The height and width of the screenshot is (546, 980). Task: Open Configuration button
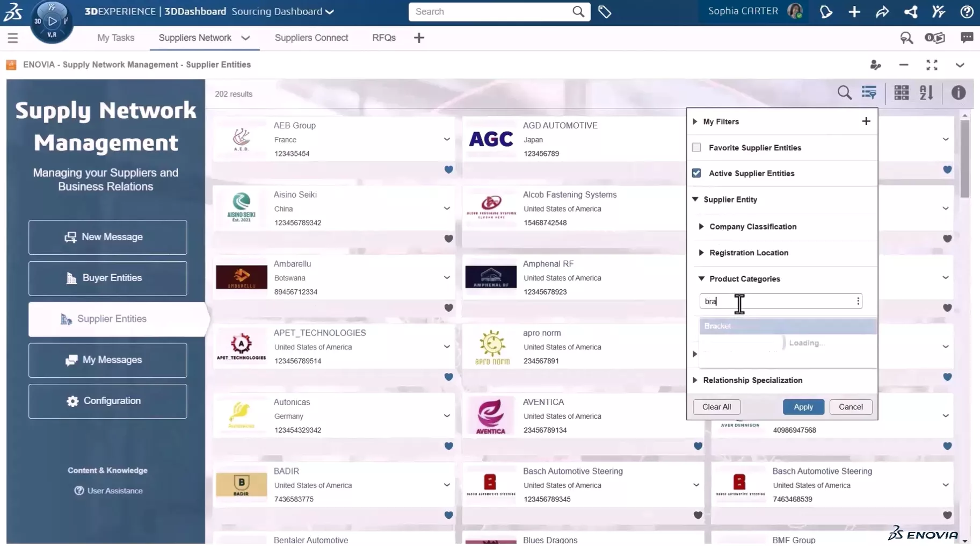tap(108, 401)
